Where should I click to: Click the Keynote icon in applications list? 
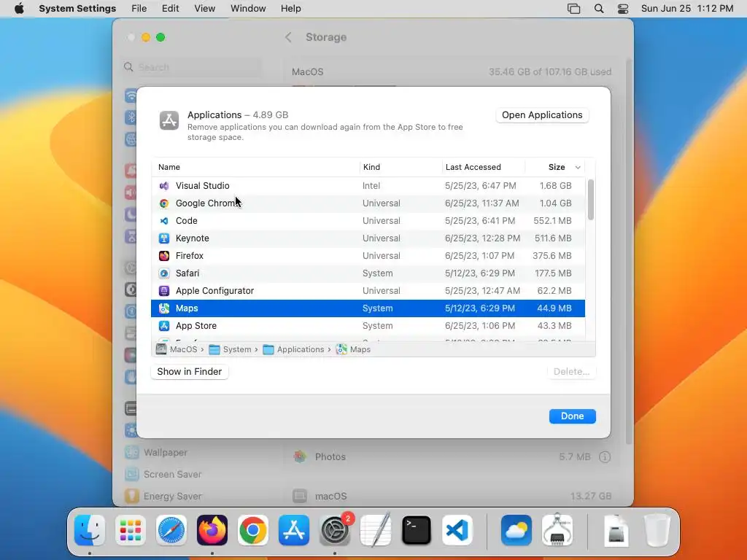(164, 238)
